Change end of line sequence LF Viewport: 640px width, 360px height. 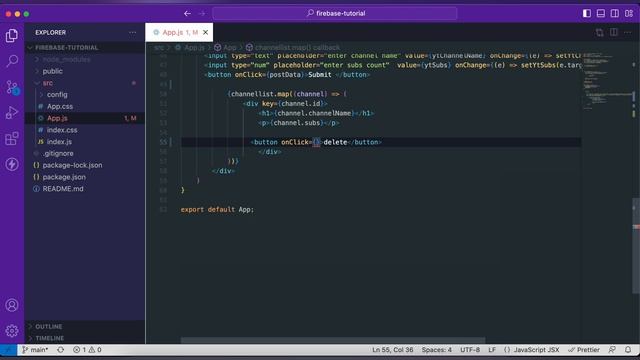click(x=492, y=350)
